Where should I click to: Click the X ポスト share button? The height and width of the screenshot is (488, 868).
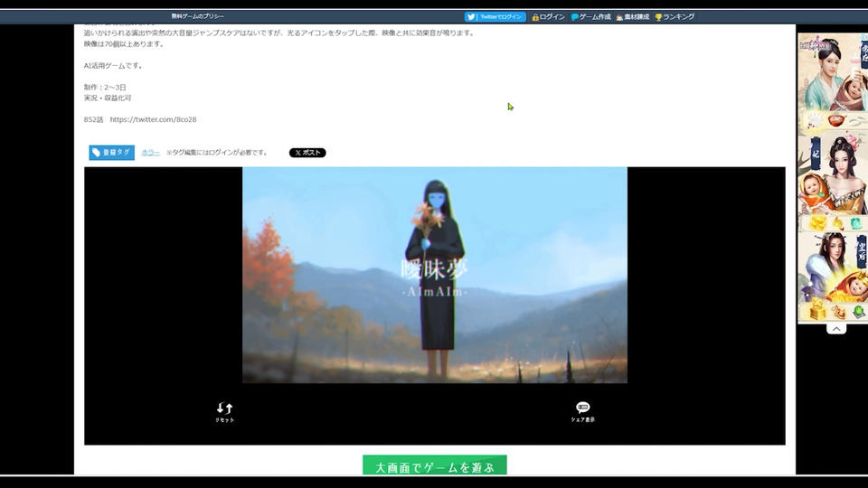[x=307, y=153]
